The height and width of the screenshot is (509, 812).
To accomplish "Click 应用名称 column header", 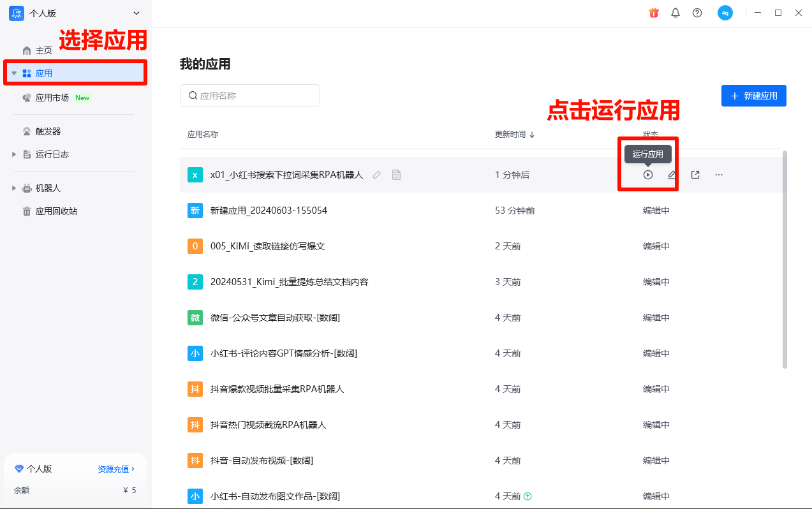I will (203, 135).
